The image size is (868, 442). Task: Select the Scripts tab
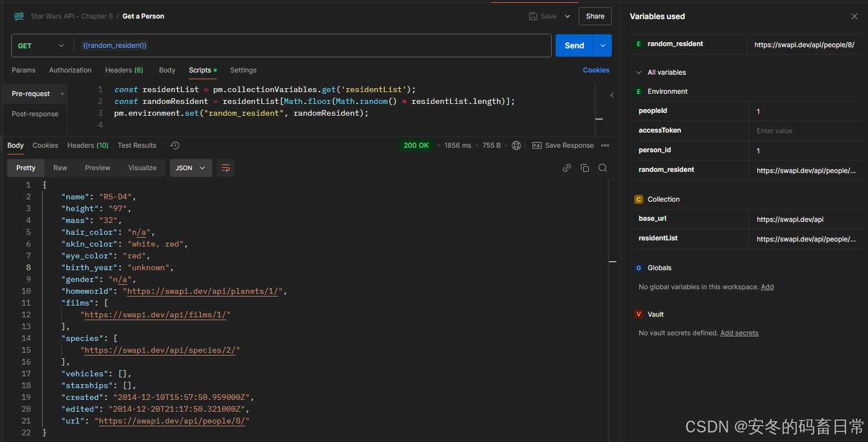click(x=202, y=70)
